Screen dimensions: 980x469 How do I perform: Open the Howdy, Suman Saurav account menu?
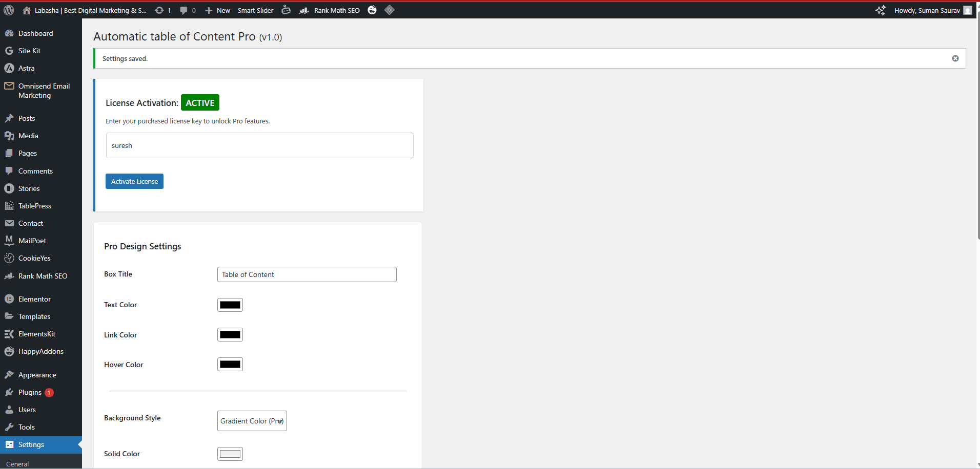[926, 10]
